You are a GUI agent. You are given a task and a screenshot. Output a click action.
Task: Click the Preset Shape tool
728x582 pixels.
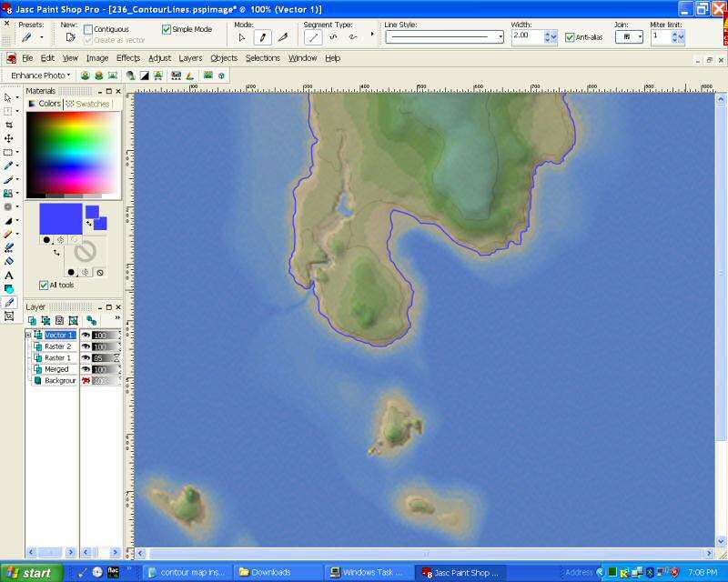coord(9,288)
